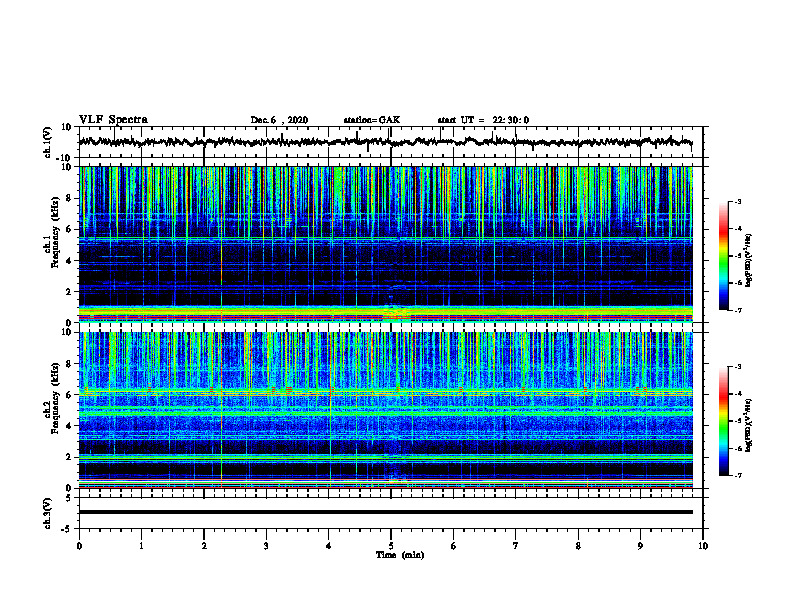This screenshot has width=792, height=612.
Task: Click time axis tick label "6"
Action: click(454, 546)
